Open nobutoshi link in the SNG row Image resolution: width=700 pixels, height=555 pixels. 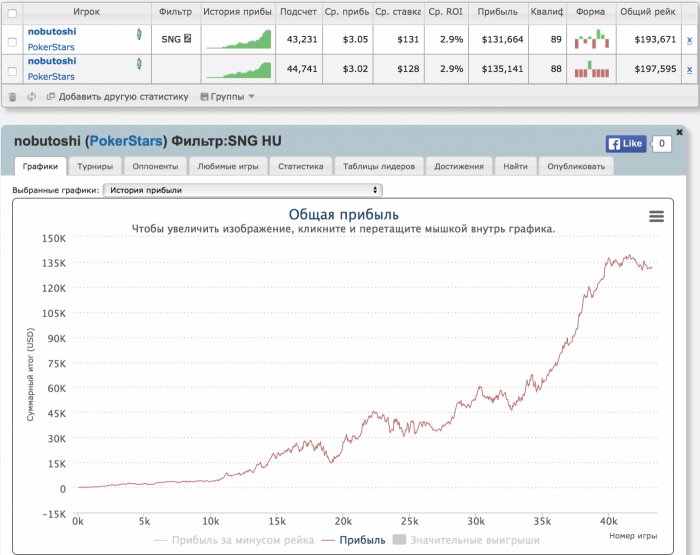click(x=52, y=31)
